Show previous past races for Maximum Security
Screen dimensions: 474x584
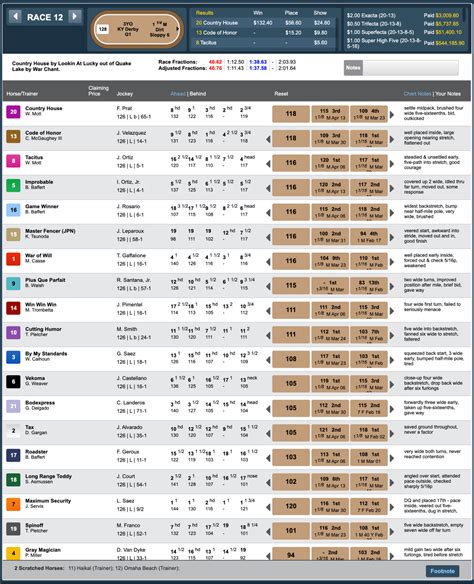pos(268,507)
